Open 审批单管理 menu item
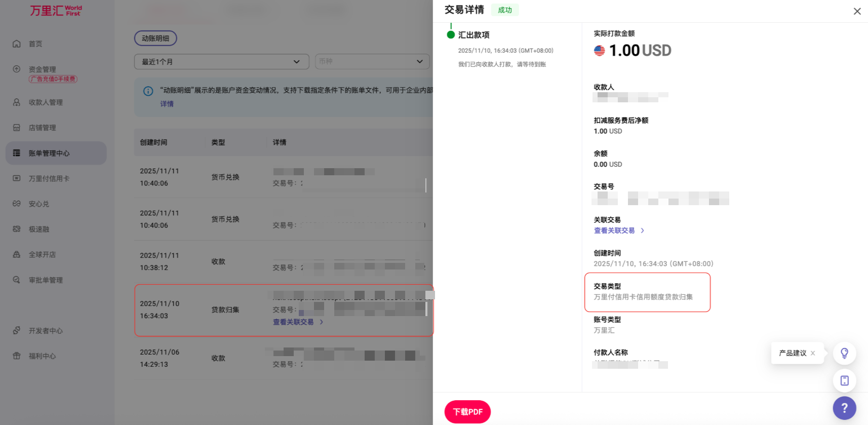Viewport: 868px width, 425px height. (46, 280)
